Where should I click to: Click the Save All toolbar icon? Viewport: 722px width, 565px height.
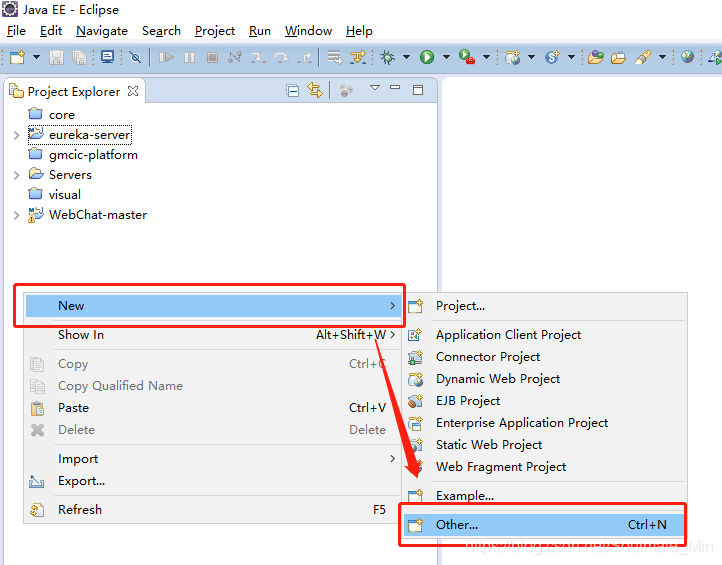coord(79,57)
